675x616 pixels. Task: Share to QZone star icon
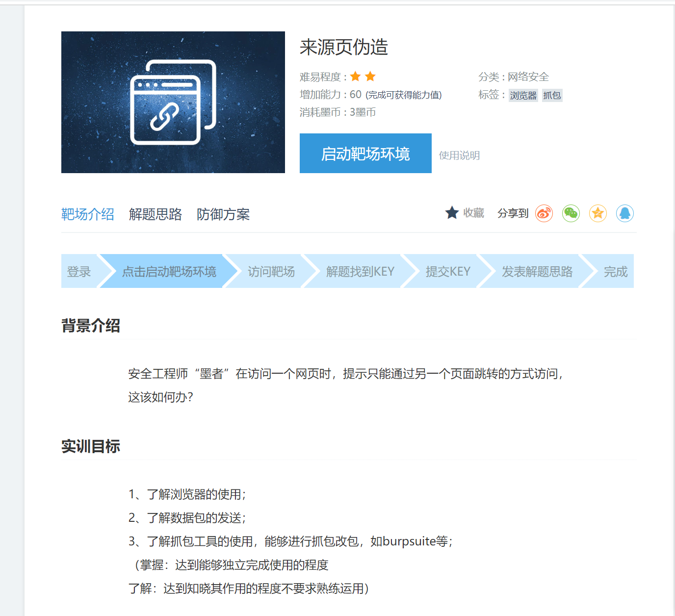(598, 213)
